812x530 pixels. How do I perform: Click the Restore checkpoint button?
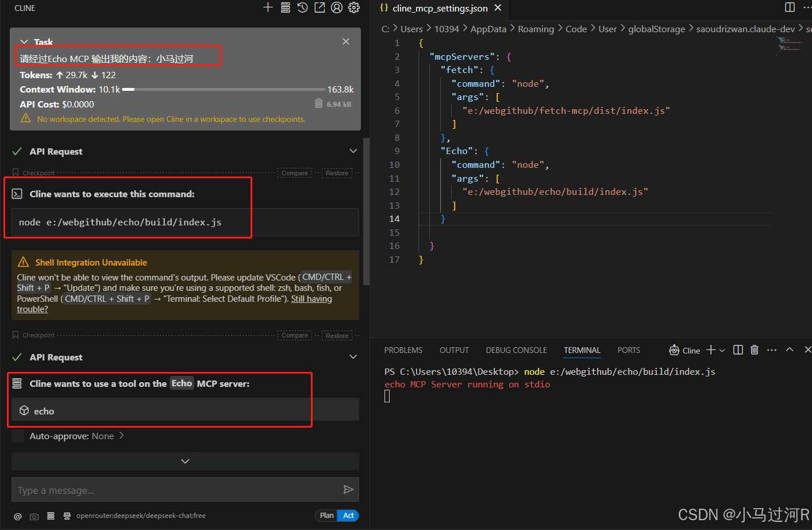coord(337,172)
